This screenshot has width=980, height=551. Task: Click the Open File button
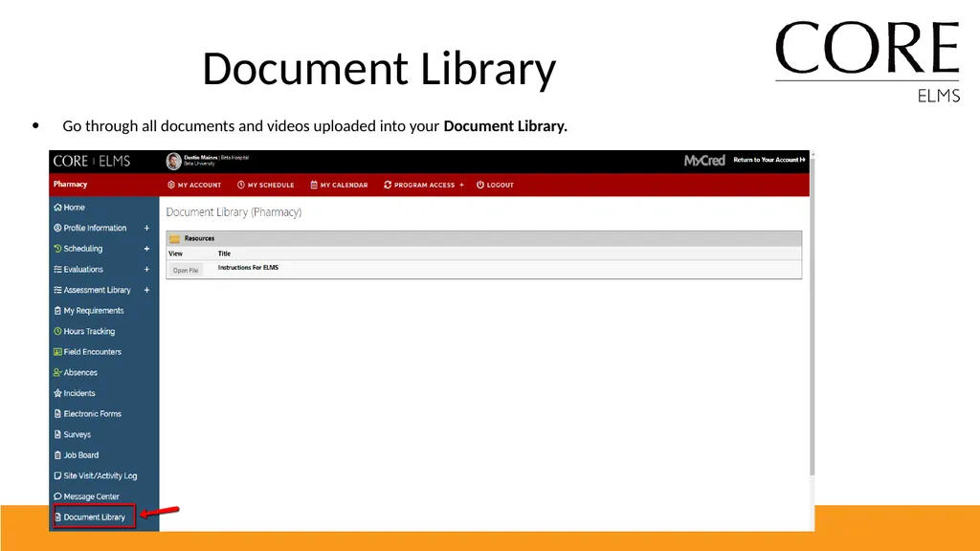point(185,271)
